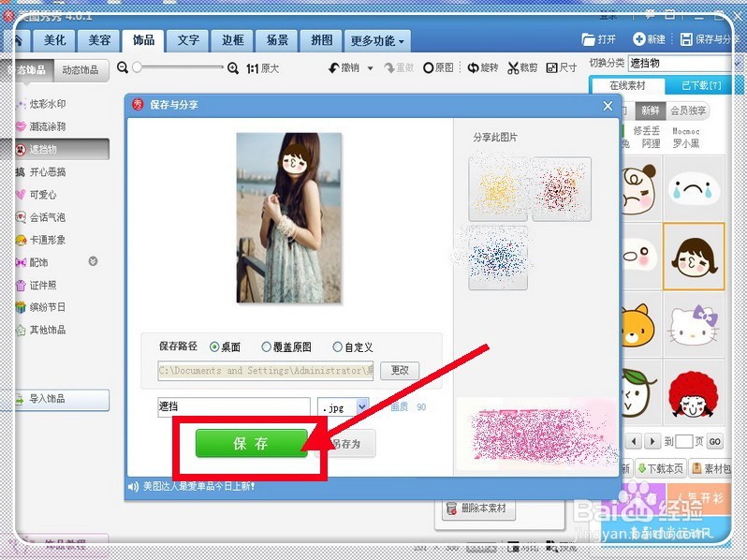Click the 新建 plus icon
The image size is (747, 560).
coord(638,39)
